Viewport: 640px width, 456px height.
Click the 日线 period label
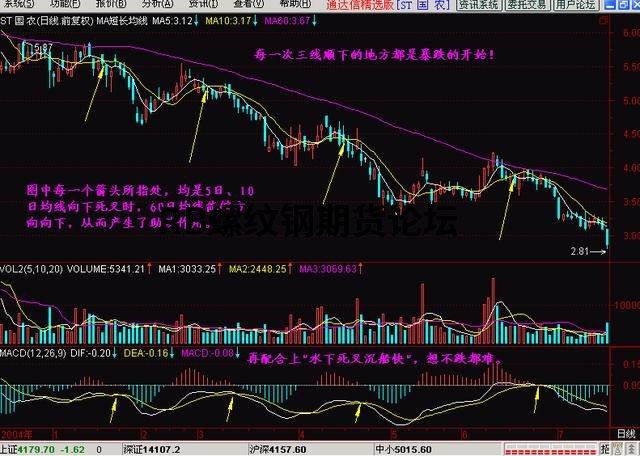click(x=626, y=434)
